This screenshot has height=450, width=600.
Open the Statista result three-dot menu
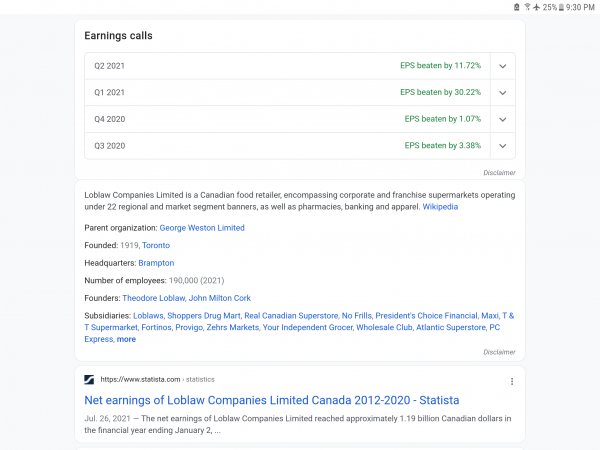(512, 381)
